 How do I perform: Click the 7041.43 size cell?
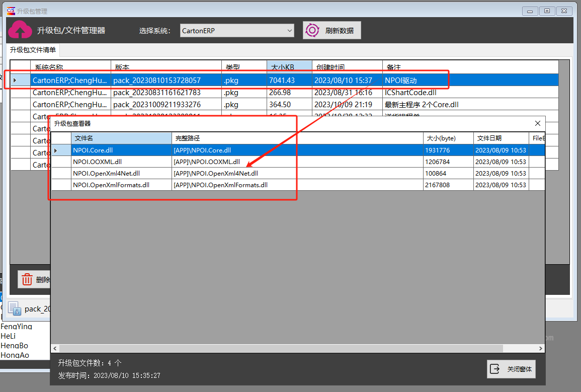pyautogui.click(x=289, y=81)
